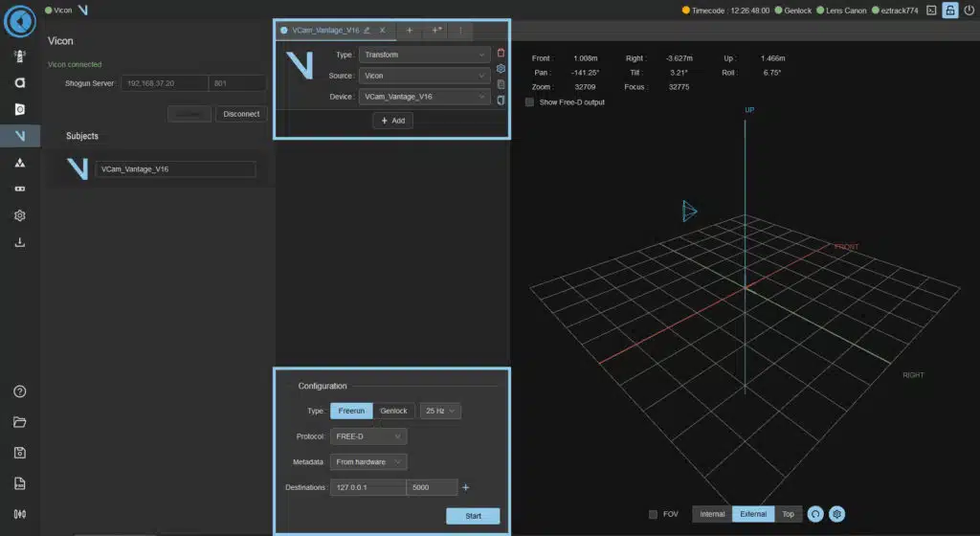Enable Show Free-D output checkbox
The width and height of the screenshot is (980, 536).
click(530, 102)
